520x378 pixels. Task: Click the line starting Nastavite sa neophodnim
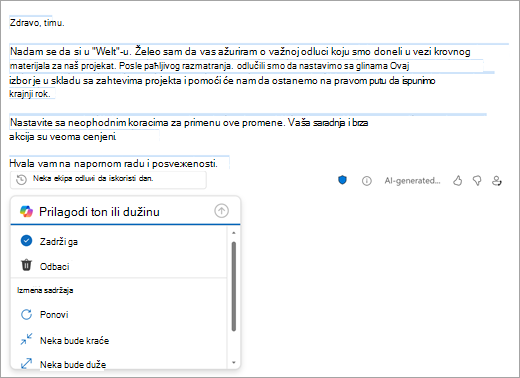pos(189,123)
